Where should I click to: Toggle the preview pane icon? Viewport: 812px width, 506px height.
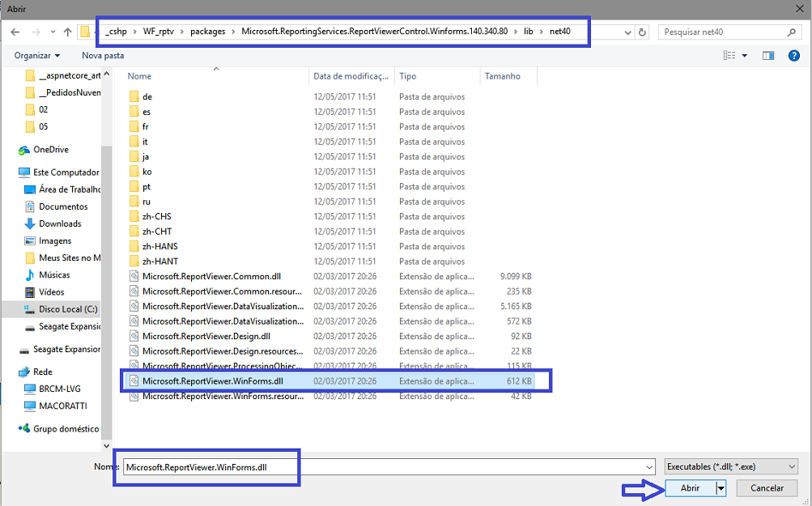[768, 55]
